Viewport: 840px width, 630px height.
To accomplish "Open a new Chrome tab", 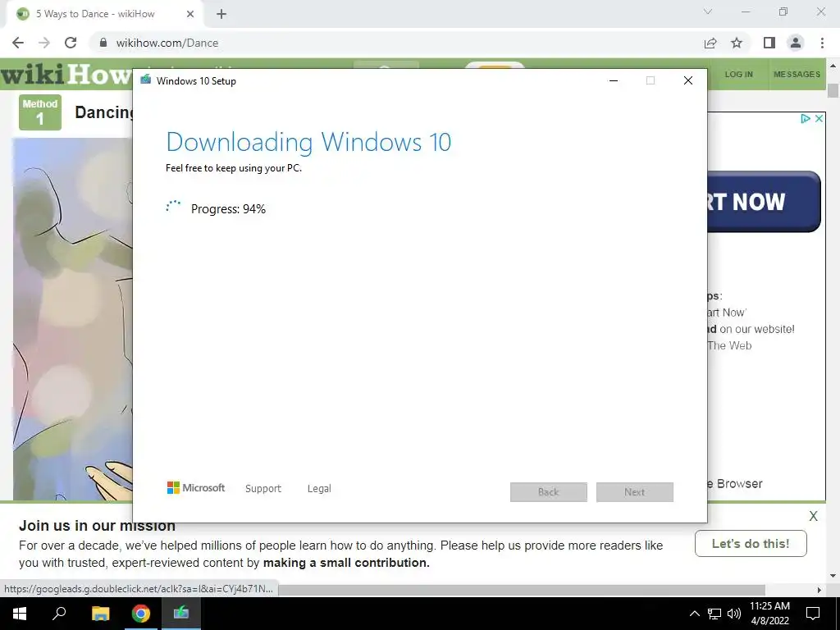I will (x=221, y=14).
